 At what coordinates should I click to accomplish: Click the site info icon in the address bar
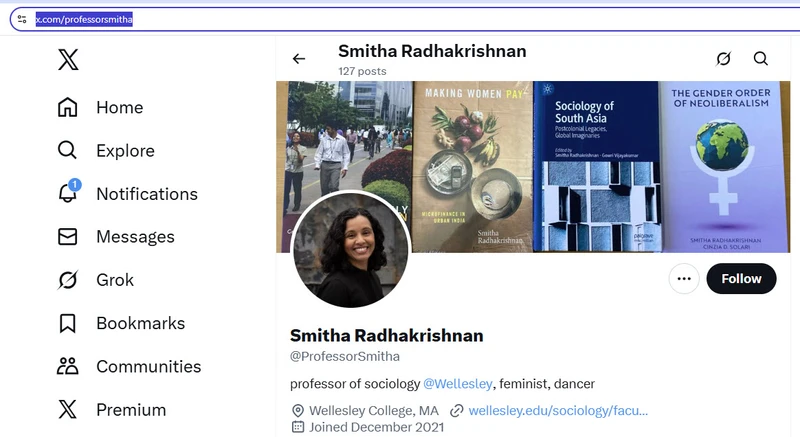pos(22,19)
